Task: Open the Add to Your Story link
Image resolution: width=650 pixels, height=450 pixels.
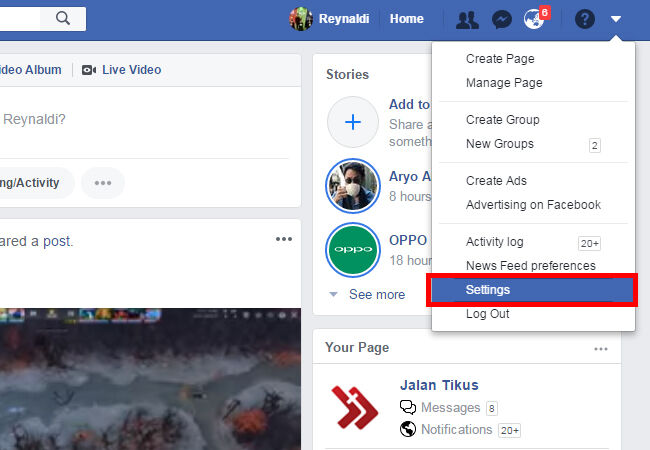Action: pos(410,104)
